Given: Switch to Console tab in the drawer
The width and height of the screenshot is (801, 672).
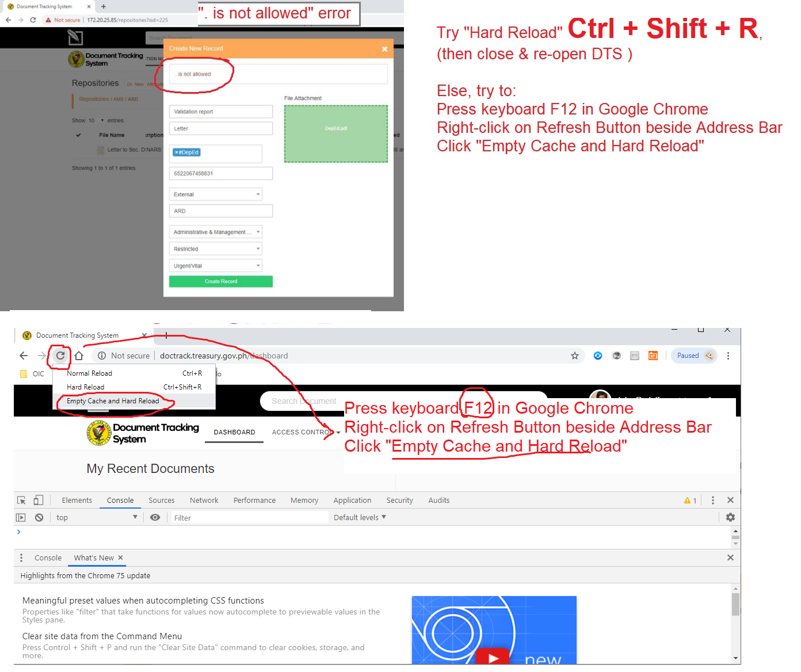Looking at the screenshot, I should pyautogui.click(x=48, y=558).
